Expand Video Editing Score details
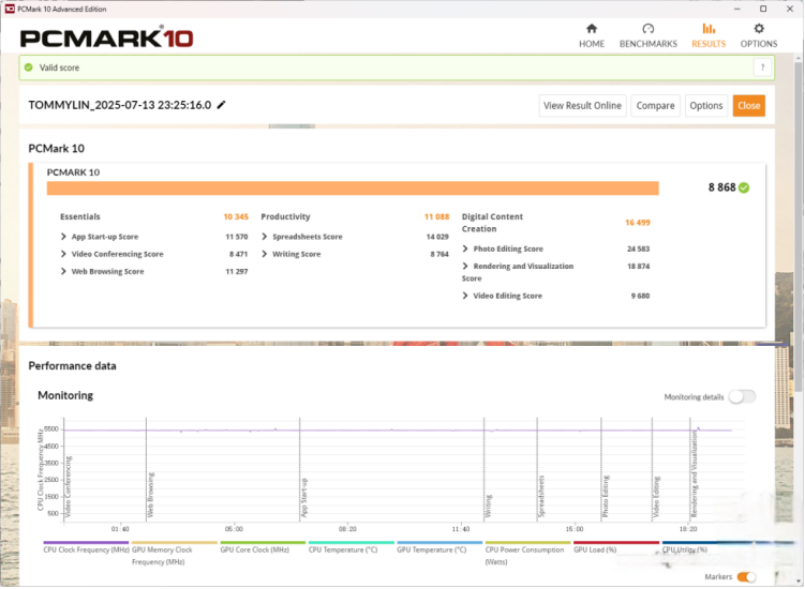Image resolution: width=805 pixels, height=589 pixels. (x=465, y=295)
